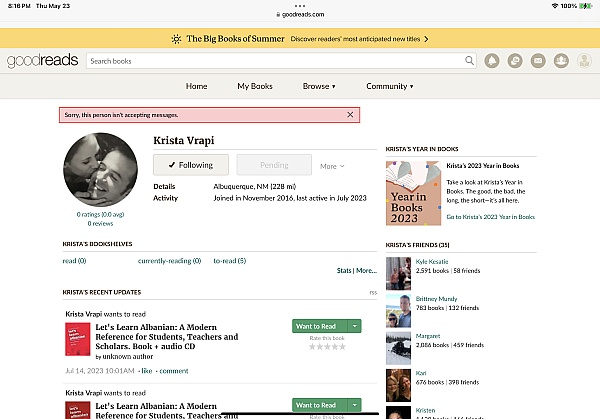
Task: Open first Let's Learn Albanian book title
Action: coord(166,337)
